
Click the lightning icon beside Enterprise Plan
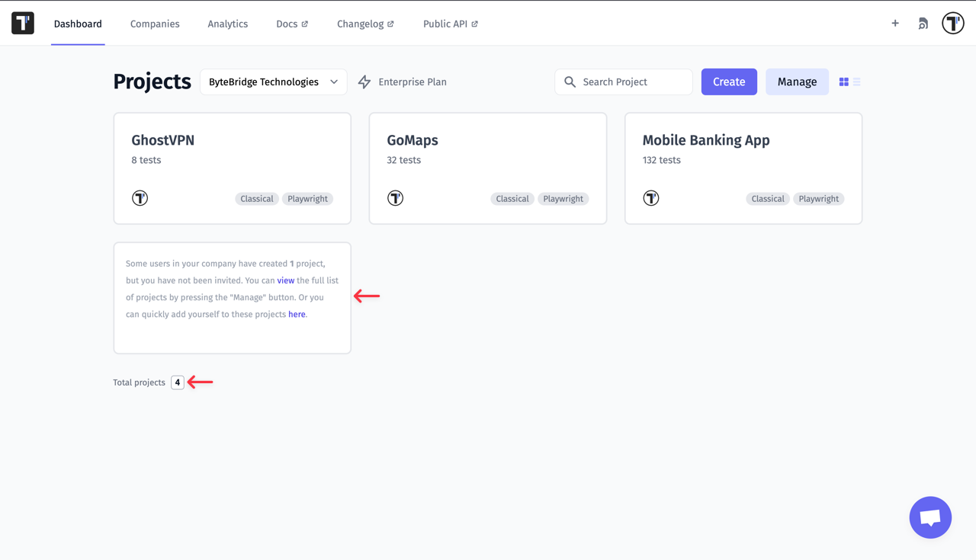pyautogui.click(x=364, y=82)
